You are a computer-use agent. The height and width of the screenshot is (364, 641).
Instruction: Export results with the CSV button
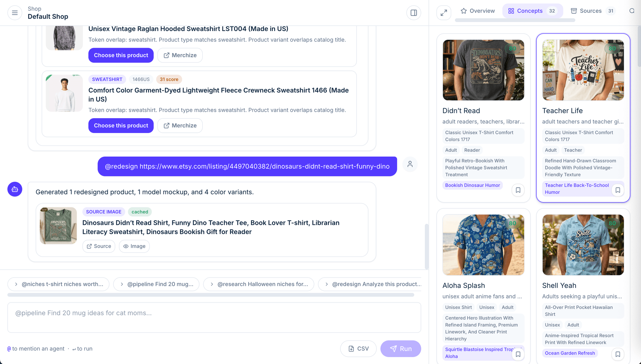pyautogui.click(x=358, y=349)
